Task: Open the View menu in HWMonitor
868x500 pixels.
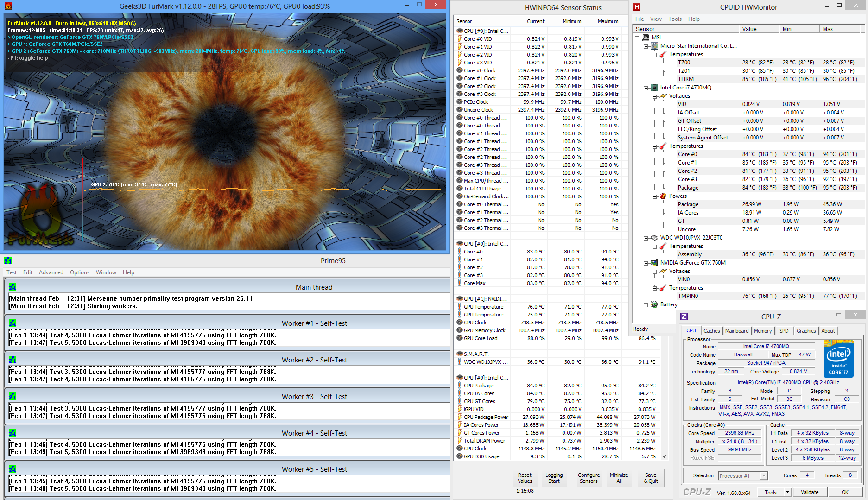Action: tap(656, 19)
